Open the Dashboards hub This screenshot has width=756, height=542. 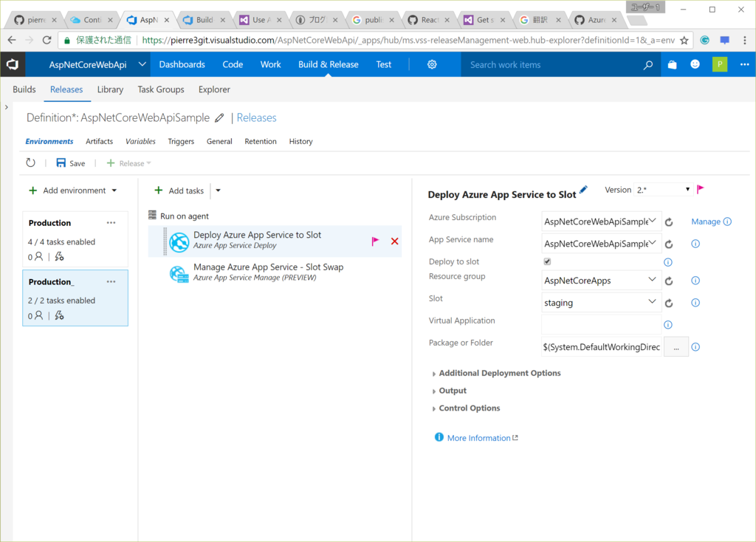pos(182,64)
